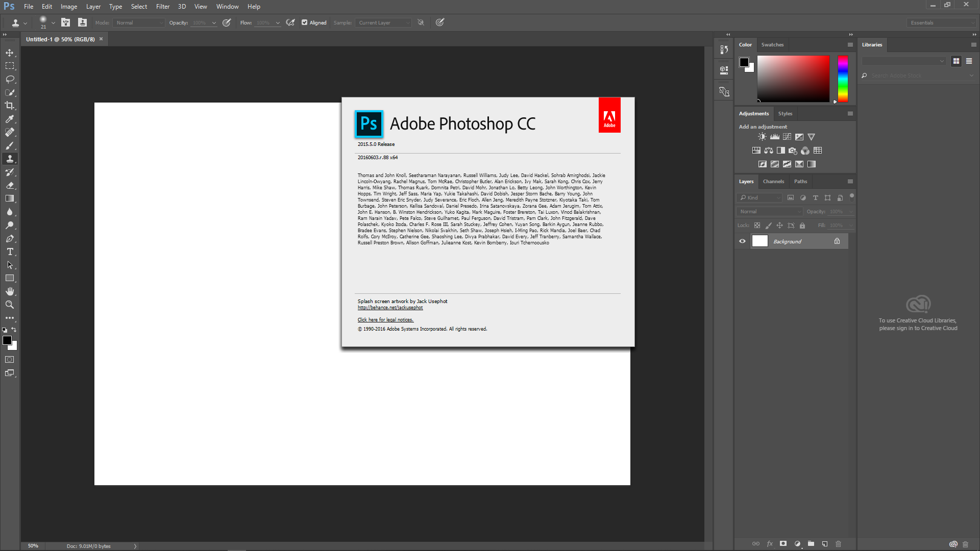Select the Eyedropper tool
Image resolution: width=980 pixels, height=551 pixels.
click(x=10, y=119)
